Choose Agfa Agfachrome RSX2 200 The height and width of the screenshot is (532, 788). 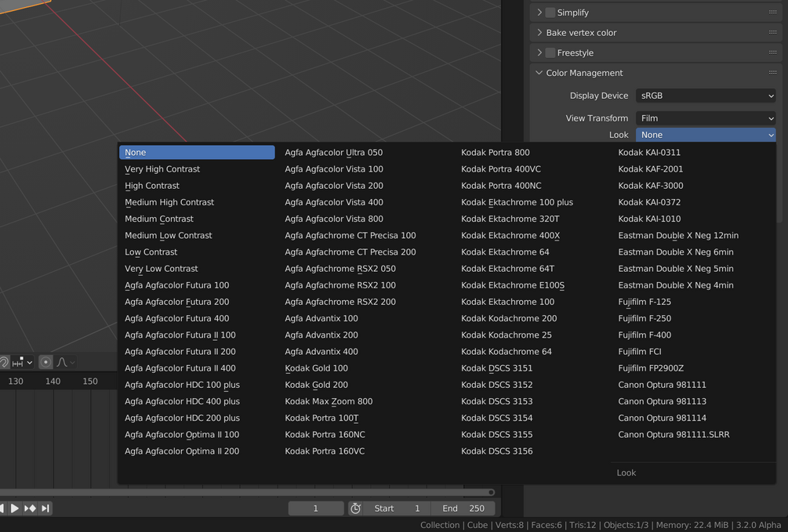click(x=340, y=302)
